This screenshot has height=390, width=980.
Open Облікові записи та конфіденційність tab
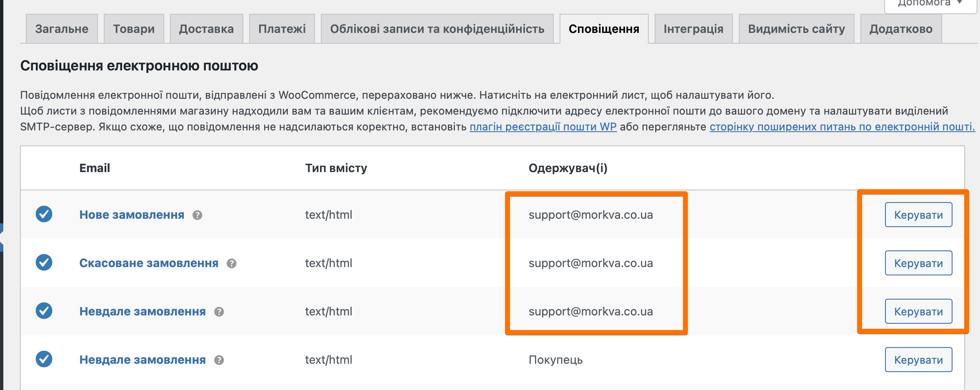click(x=437, y=29)
